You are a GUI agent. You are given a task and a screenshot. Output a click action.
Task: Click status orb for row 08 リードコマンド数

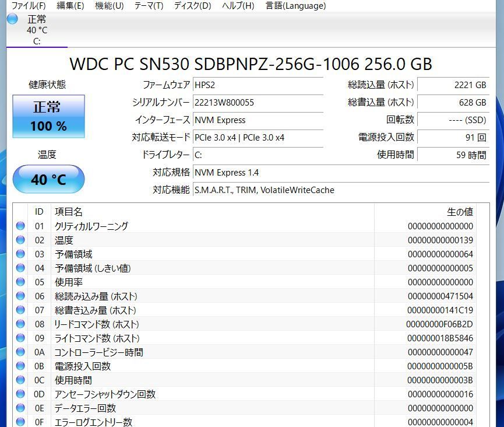click(x=20, y=324)
